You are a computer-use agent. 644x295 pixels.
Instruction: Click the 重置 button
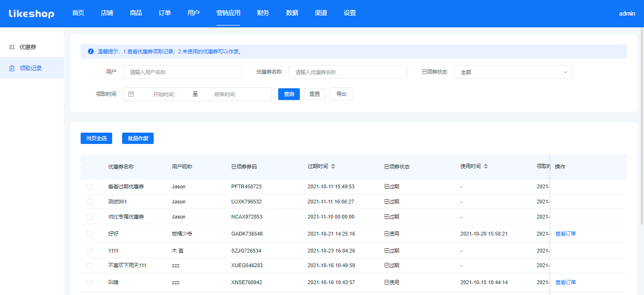pos(314,94)
